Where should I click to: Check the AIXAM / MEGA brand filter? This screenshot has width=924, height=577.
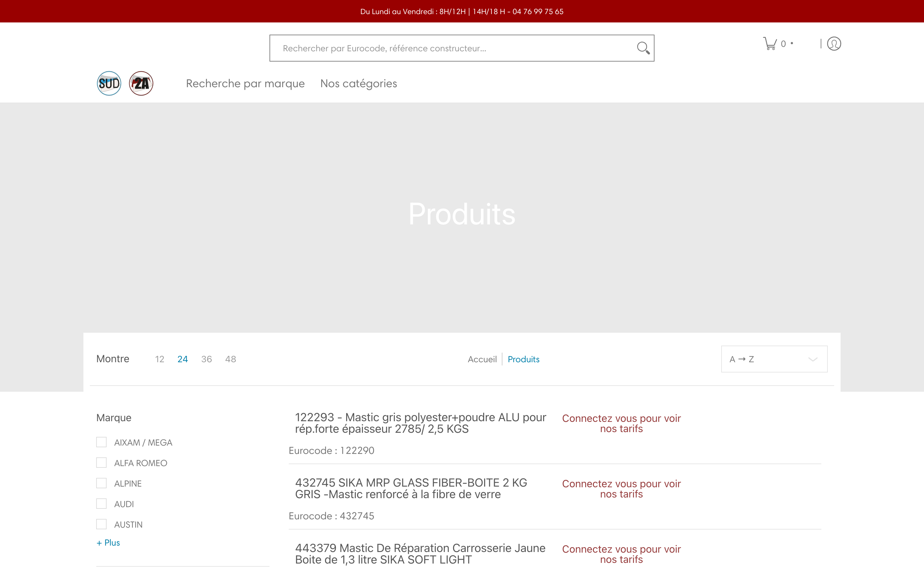click(101, 442)
